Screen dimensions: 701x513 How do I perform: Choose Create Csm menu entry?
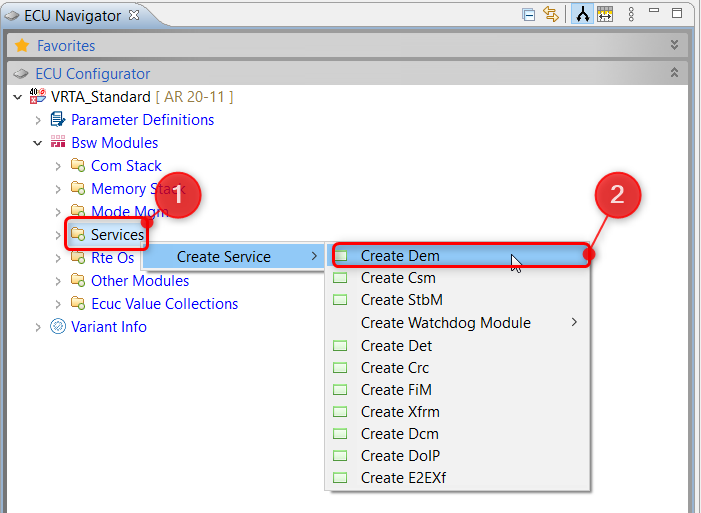click(458, 278)
